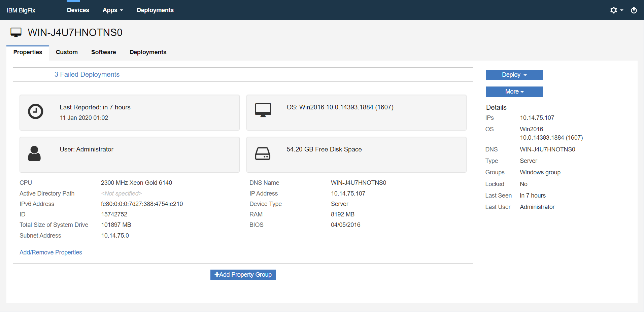Click the DNS Name value in properties table
This screenshot has height=312, width=644.
point(359,183)
